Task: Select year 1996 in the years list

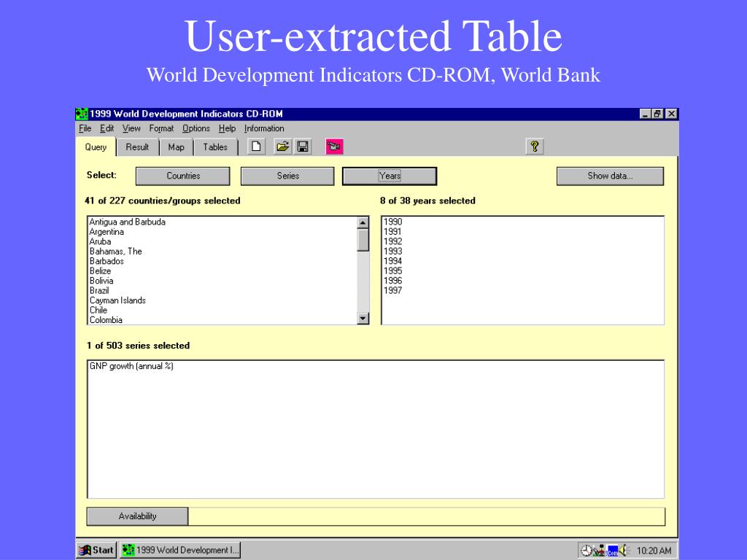Action: pos(393,281)
